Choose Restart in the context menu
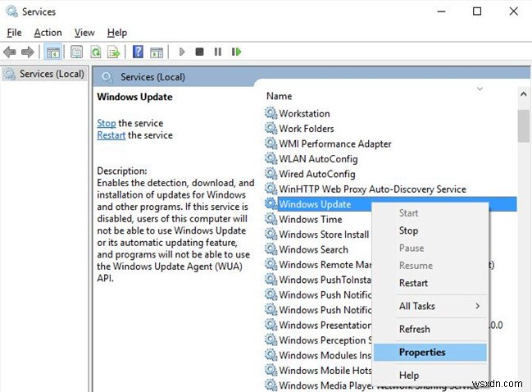The width and height of the screenshot is (532, 392). pyautogui.click(x=430, y=283)
